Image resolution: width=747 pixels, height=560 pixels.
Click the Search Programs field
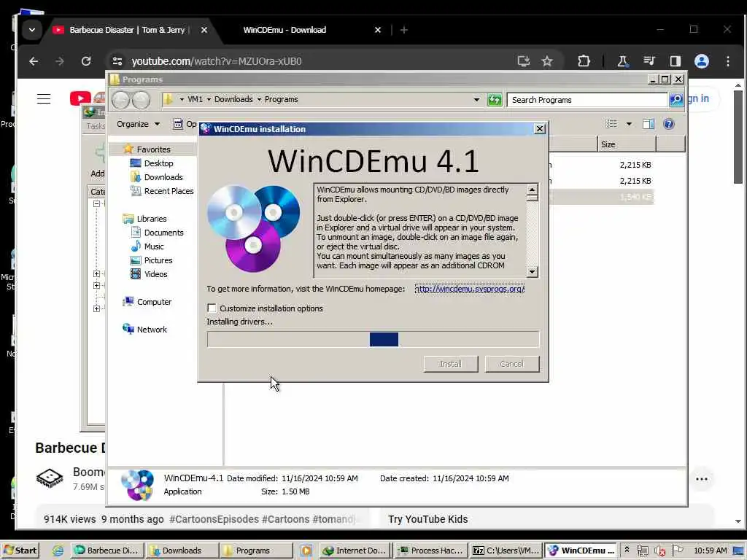(587, 100)
